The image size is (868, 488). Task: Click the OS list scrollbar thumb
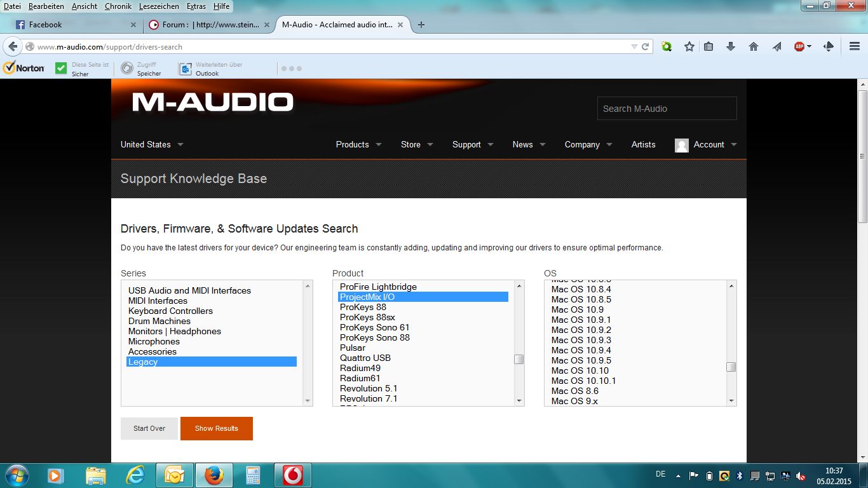click(731, 367)
